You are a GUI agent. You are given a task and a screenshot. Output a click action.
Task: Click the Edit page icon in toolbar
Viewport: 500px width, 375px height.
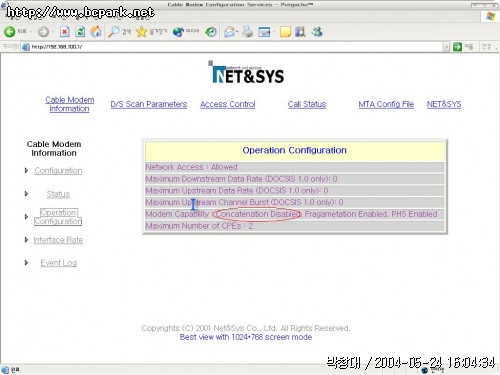264,32
